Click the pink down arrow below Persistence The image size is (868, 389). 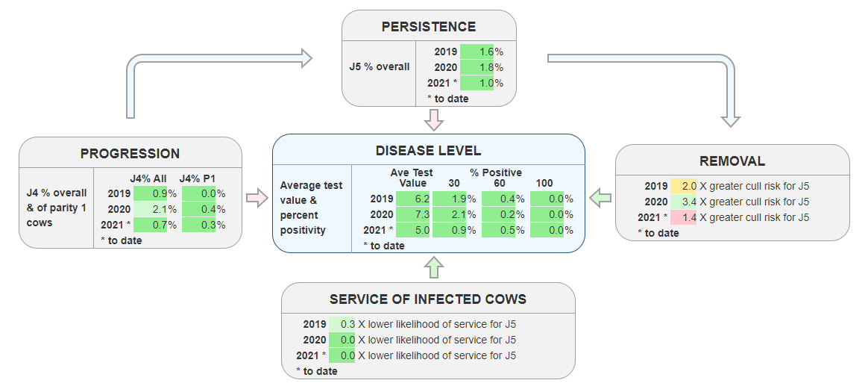tap(433, 119)
